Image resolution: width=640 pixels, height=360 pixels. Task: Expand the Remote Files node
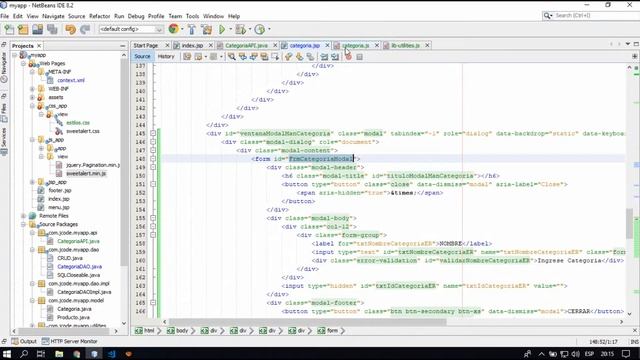23,216
